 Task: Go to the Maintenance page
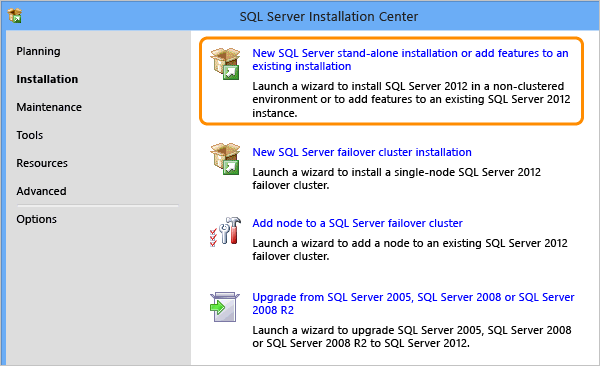point(49,107)
